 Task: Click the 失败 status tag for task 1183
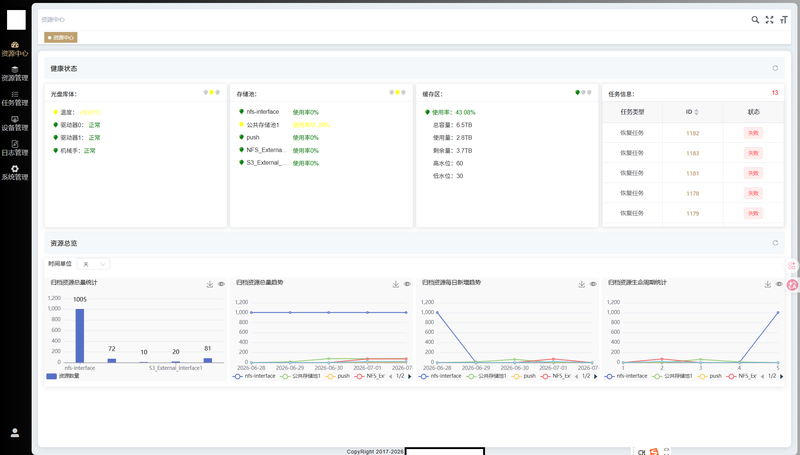pos(753,153)
